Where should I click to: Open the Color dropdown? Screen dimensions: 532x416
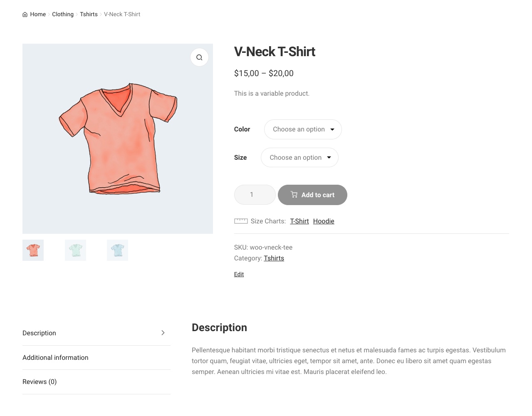(303, 129)
